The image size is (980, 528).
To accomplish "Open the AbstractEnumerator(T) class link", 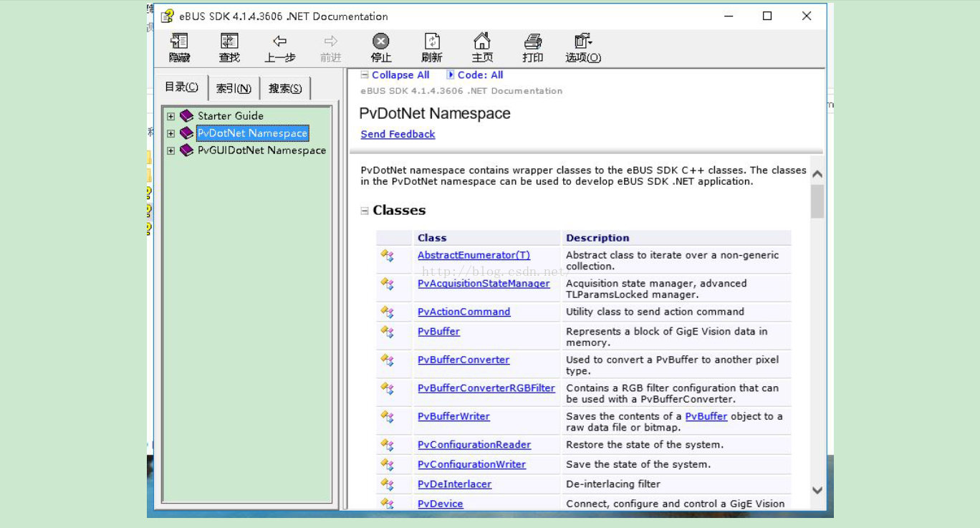I will click(x=474, y=255).
